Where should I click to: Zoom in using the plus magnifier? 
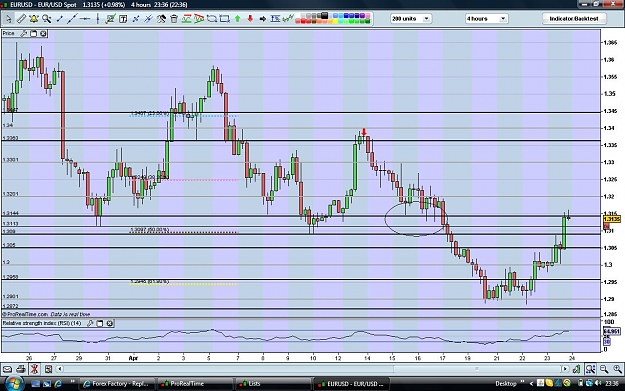[x=617, y=369]
